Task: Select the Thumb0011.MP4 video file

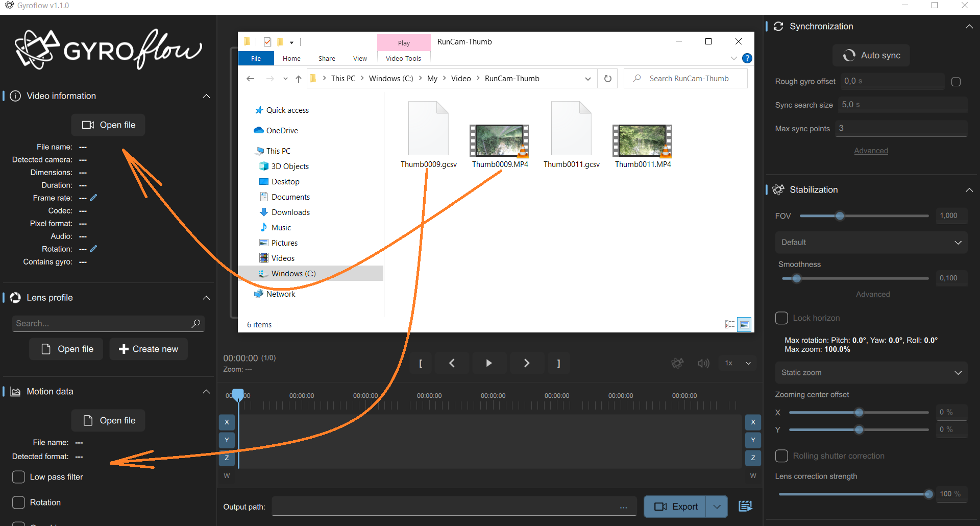Action: tap(643, 146)
